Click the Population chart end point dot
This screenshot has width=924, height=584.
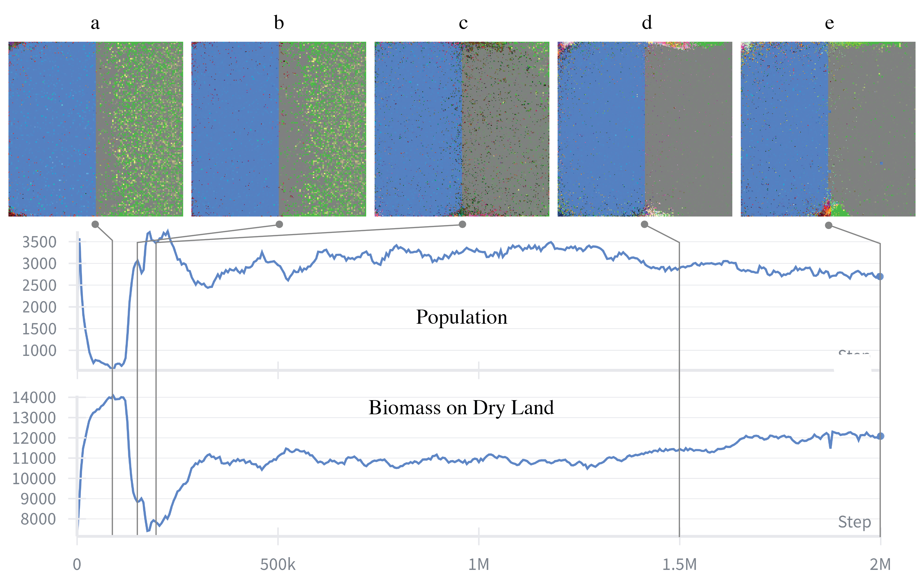pyautogui.click(x=880, y=276)
